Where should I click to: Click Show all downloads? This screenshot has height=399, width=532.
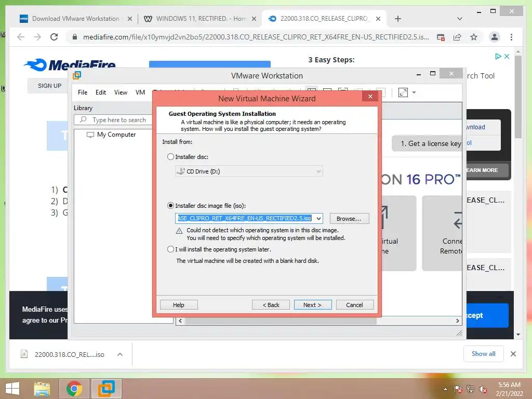484,354
